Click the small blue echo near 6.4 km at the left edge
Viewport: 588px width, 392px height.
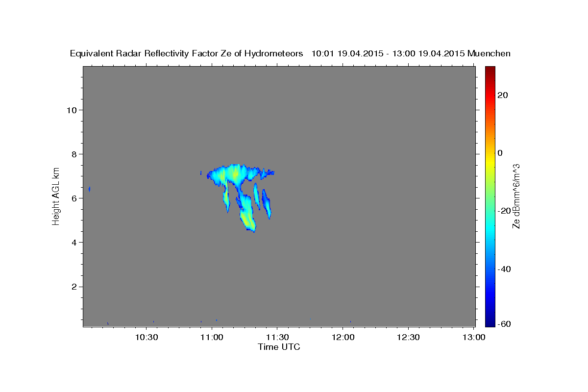coord(89,189)
